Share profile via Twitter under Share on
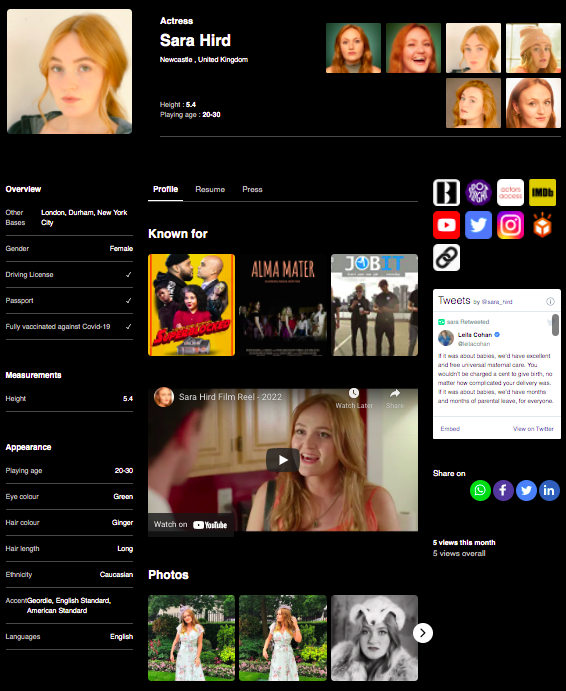Image resolution: width=566 pixels, height=691 pixels. pos(526,490)
